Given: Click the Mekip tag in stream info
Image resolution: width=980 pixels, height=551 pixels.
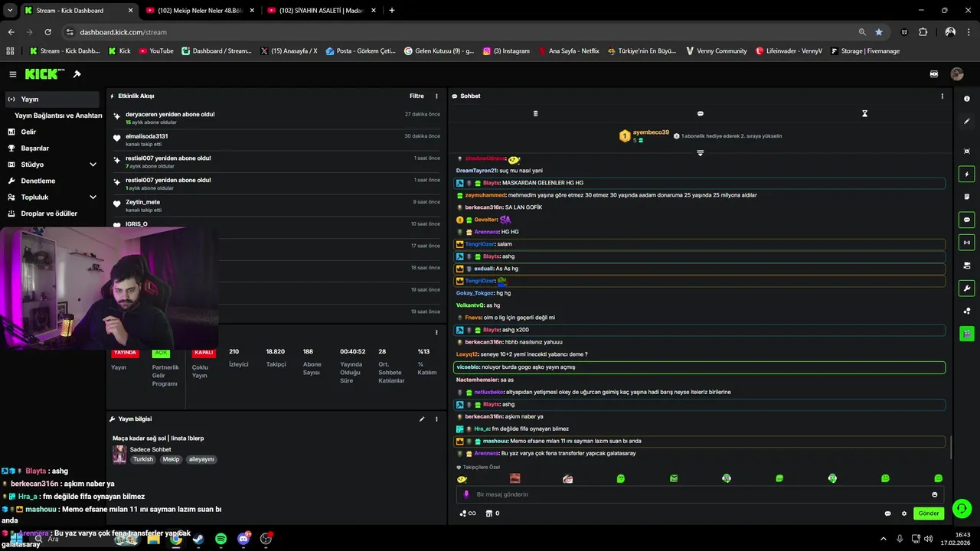Looking at the screenshot, I should (171, 459).
